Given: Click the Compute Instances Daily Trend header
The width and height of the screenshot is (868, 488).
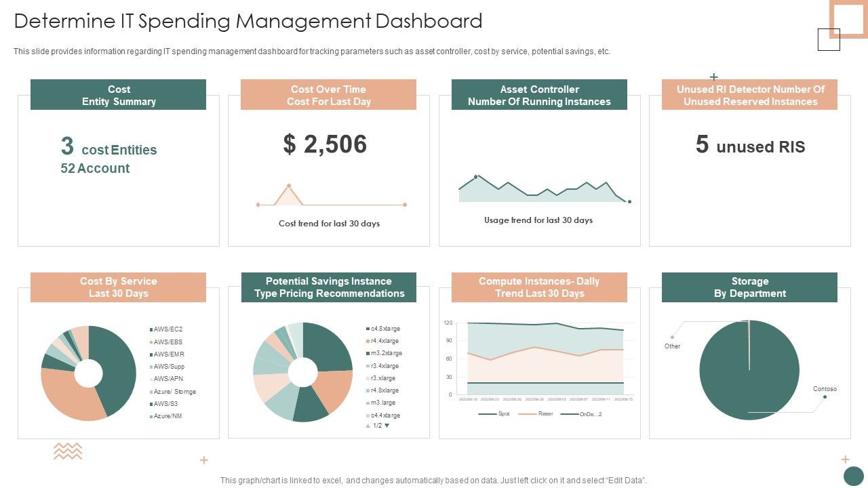Looking at the screenshot, I should [x=539, y=287].
